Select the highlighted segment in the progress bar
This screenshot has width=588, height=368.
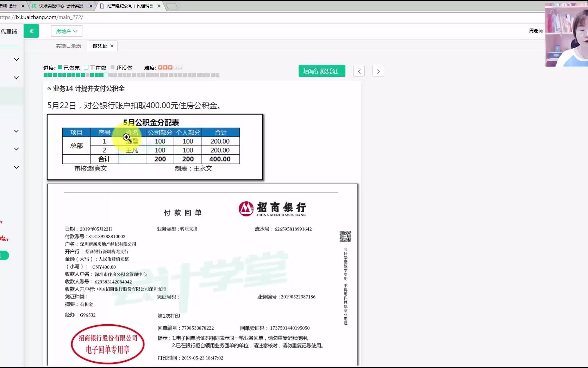point(106,75)
